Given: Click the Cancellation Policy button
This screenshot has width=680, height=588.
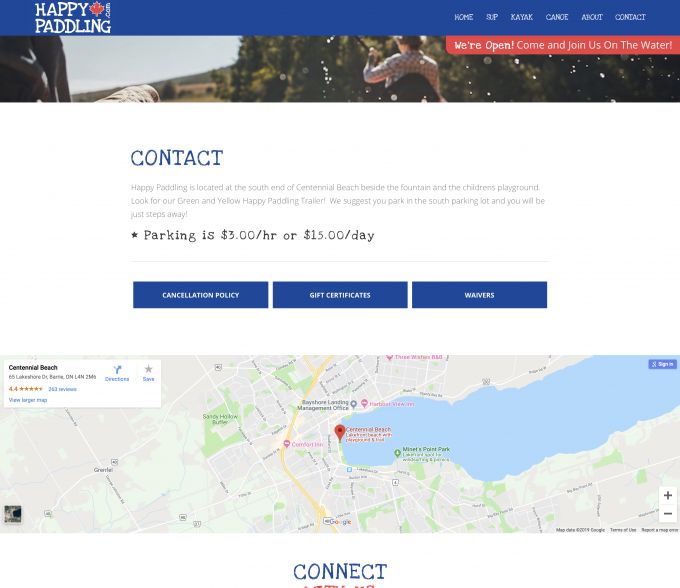Looking at the screenshot, I should tap(200, 295).
